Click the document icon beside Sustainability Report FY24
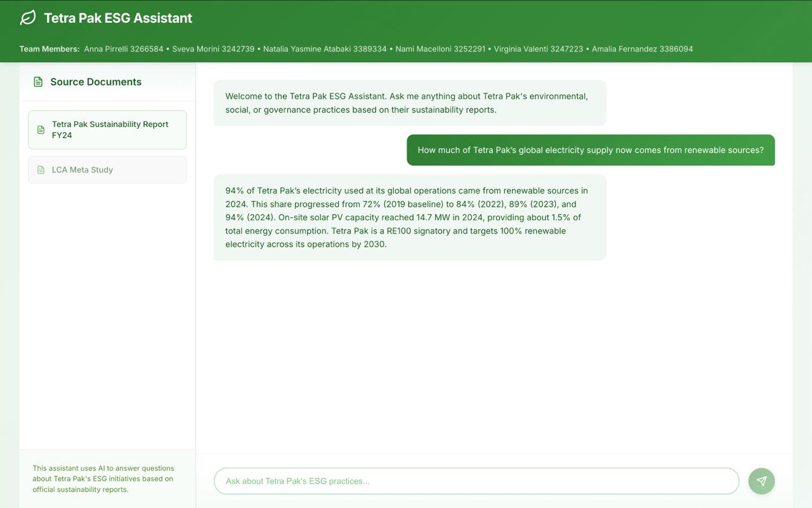This screenshot has height=508, width=812. [x=41, y=130]
